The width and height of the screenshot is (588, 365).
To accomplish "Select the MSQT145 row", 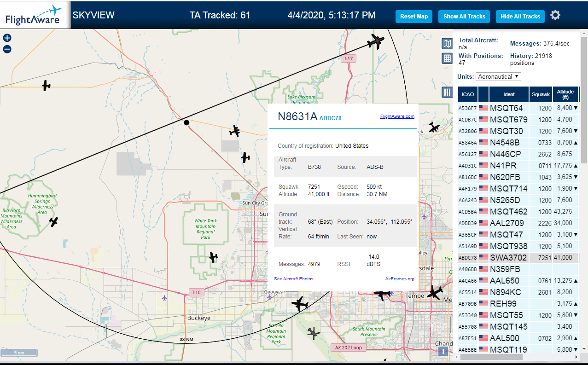I will [518, 327].
